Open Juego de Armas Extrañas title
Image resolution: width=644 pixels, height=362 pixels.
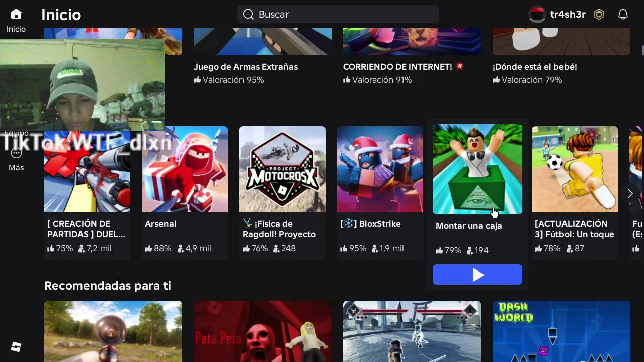[246, 67]
